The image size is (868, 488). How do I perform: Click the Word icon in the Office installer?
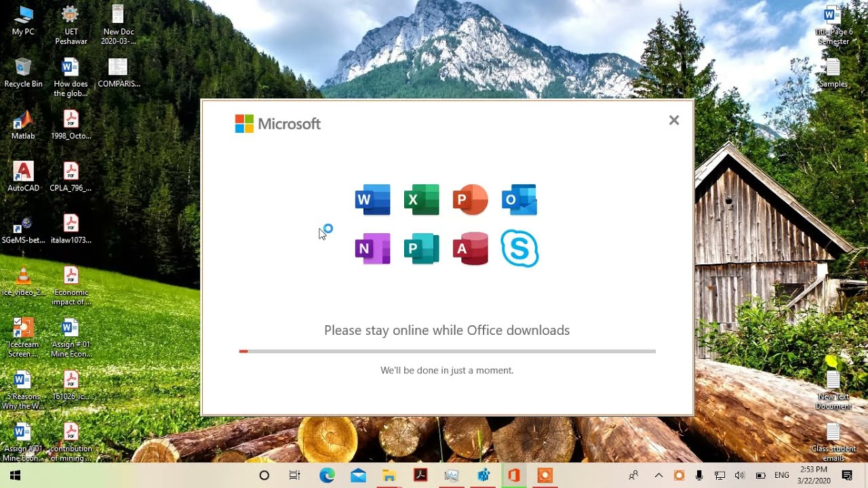coord(373,199)
